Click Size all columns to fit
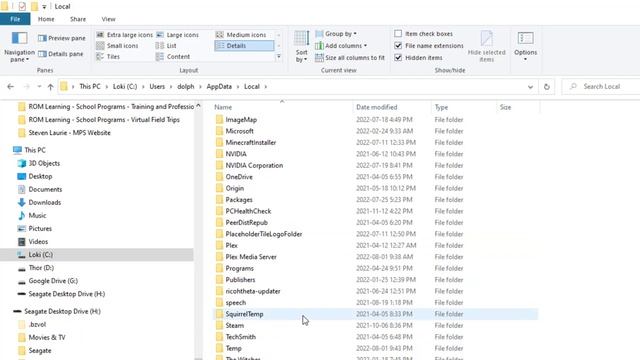This screenshot has width=640, height=360. click(350, 58)
